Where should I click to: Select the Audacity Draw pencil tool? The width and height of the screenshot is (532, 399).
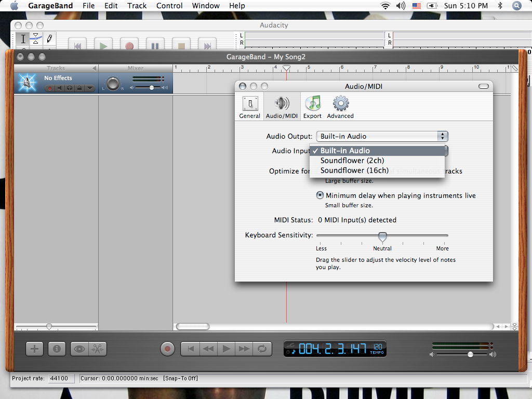point(49,38)
